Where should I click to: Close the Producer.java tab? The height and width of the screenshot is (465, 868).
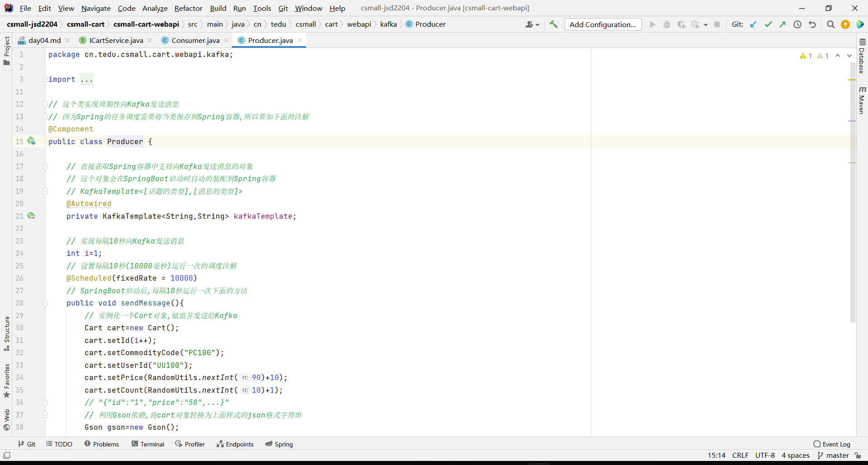pyautogui.click(x=300, y=40)
